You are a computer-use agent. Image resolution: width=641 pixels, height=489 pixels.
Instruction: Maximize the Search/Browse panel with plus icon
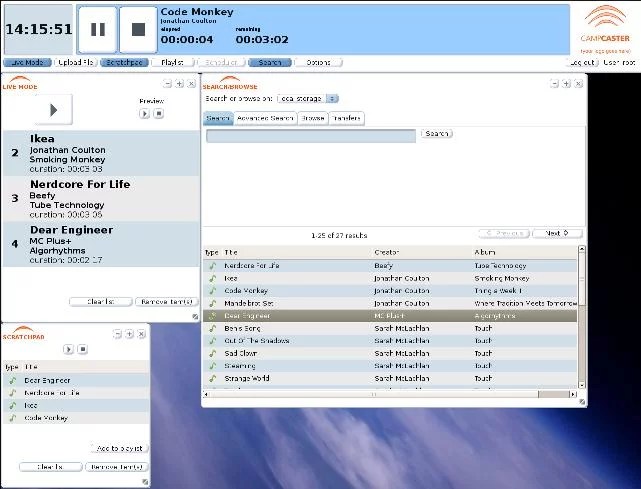[564, 83]
